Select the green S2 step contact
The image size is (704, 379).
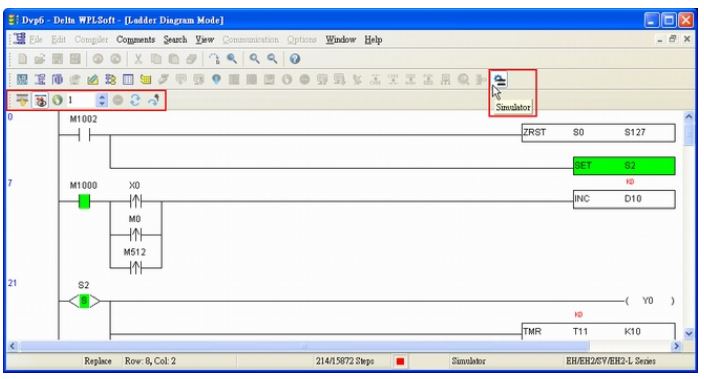click(x=84, y=301)
